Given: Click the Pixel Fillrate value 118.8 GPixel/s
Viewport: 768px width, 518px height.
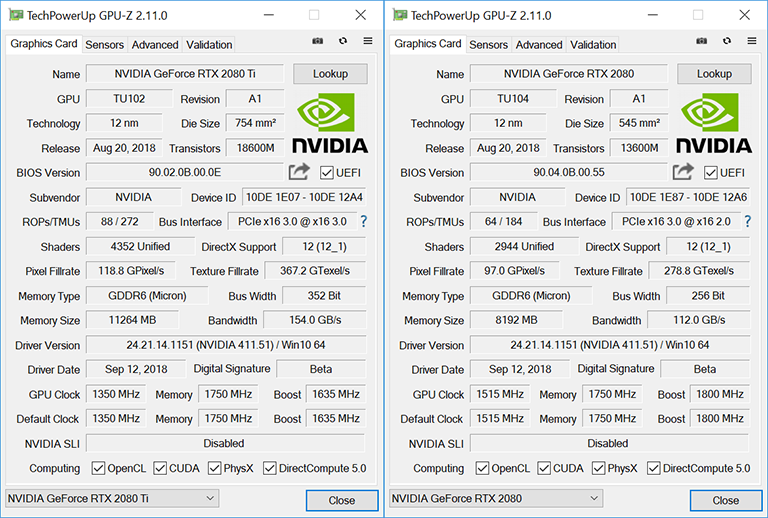Looking at the screenshot, I should tap(131, 271).
